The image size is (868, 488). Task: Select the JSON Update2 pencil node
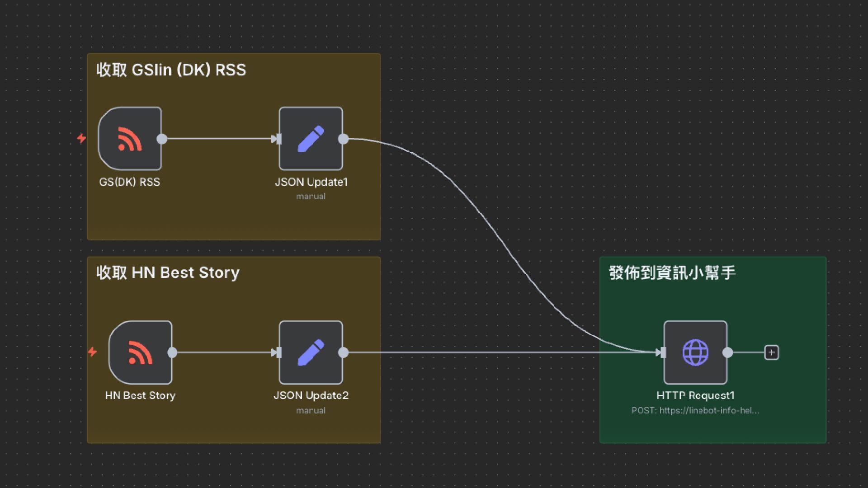311,352
